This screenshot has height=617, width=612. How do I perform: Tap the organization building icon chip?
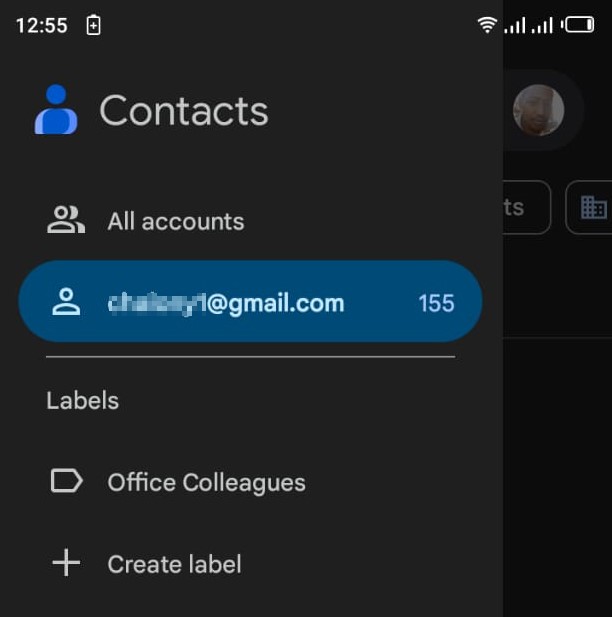click(593, 207)
